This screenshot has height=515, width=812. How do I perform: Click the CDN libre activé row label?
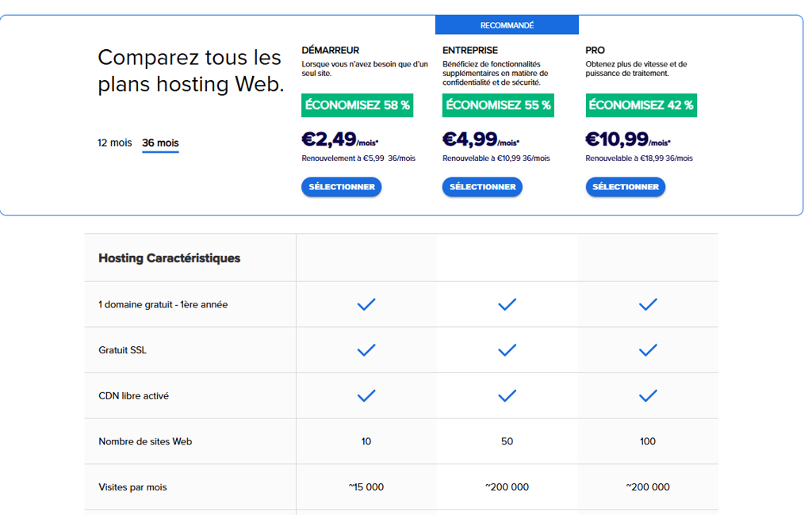(133, 395)
